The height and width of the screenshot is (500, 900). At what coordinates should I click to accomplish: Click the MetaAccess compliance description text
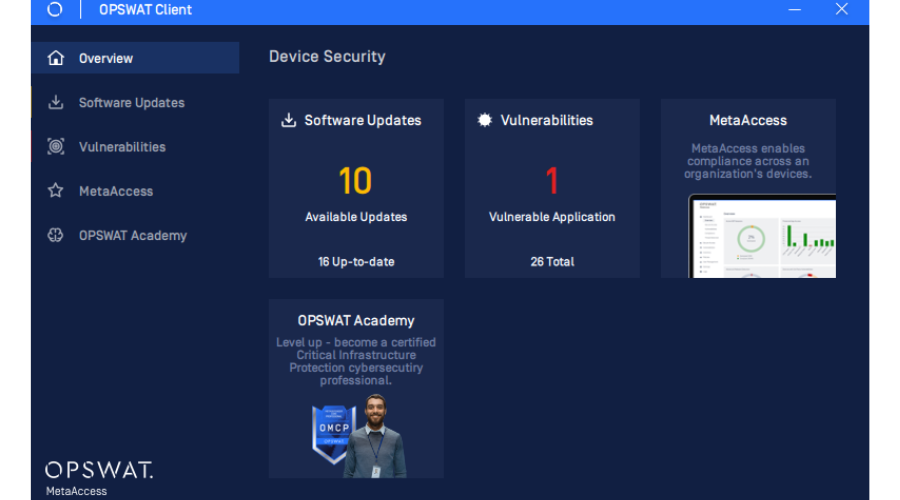click(748, 161)
